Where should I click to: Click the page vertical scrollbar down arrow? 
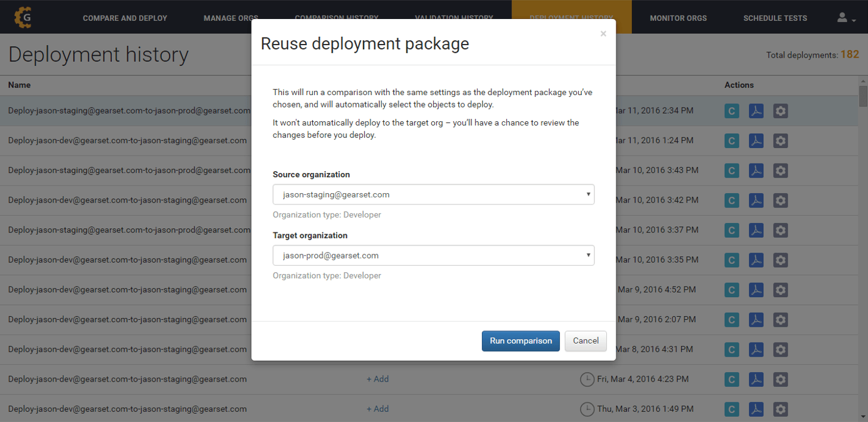pyautogui.click(x=863, y=417)
